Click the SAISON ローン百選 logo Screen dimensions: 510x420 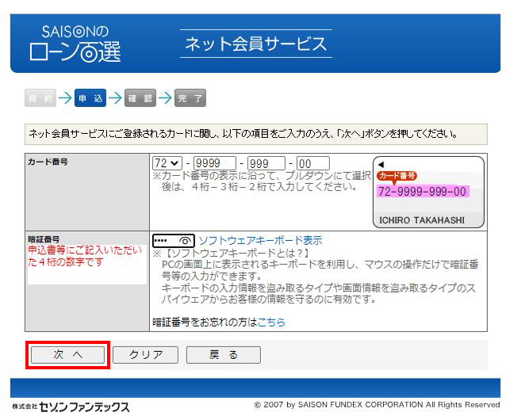pyautogui.click(x=75, y=43)
